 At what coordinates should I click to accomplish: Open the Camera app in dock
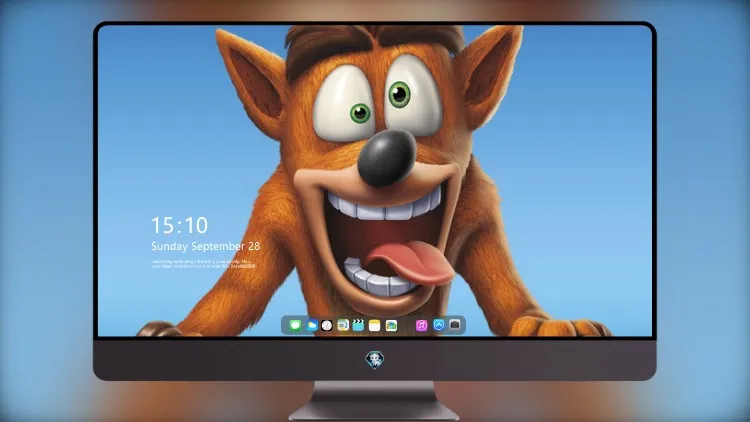coord(454,325)
